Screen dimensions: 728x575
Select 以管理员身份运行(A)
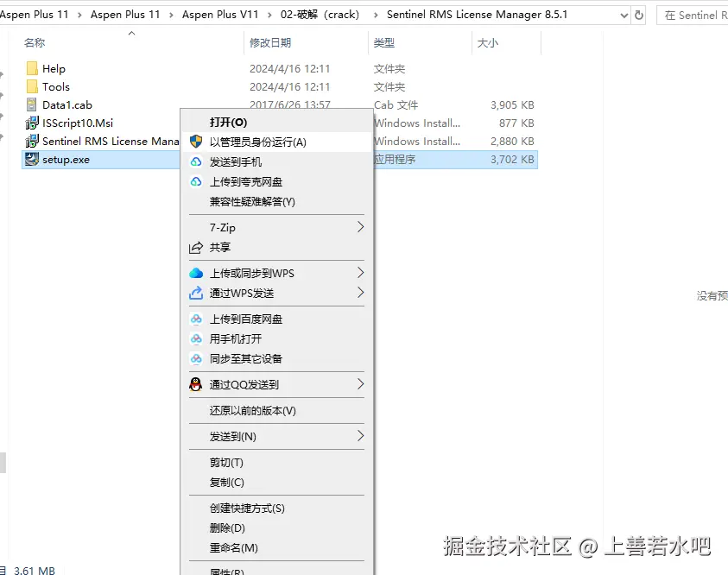pos(276,142)
